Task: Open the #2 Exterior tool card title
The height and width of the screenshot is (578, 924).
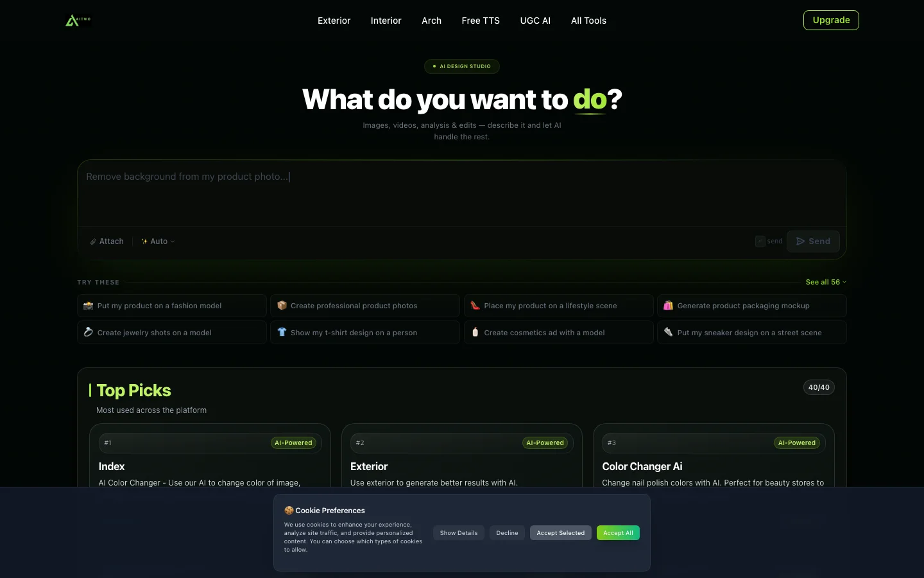Action: [x=369, y=466]
